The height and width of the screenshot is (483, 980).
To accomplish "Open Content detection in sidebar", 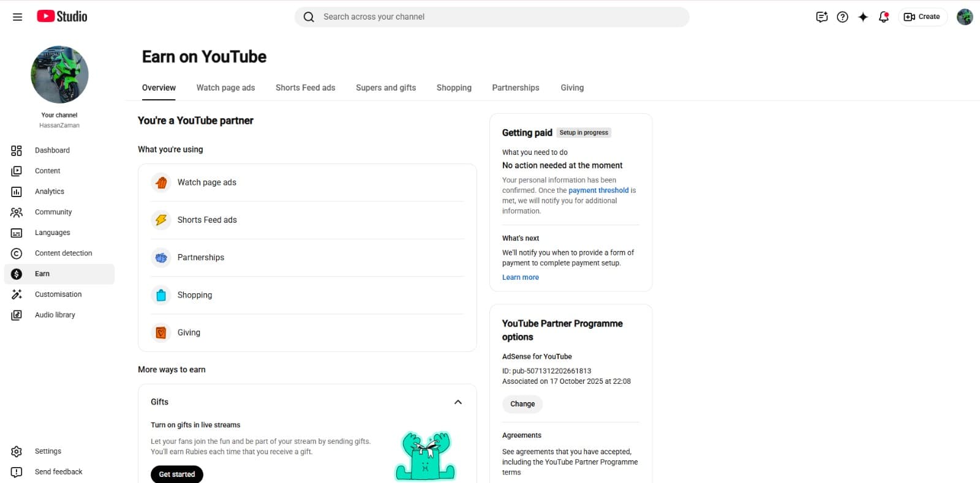I will click(x=59, y=253).
